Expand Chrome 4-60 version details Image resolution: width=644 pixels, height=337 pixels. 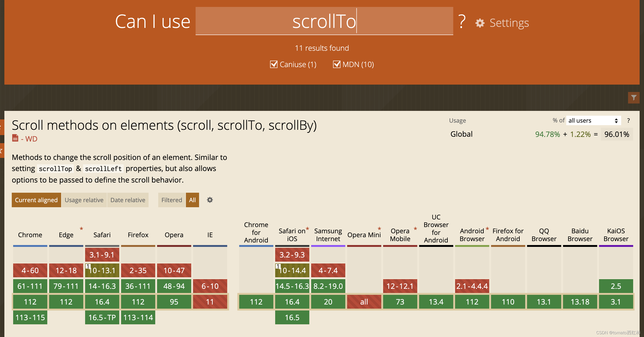point(30,270)
